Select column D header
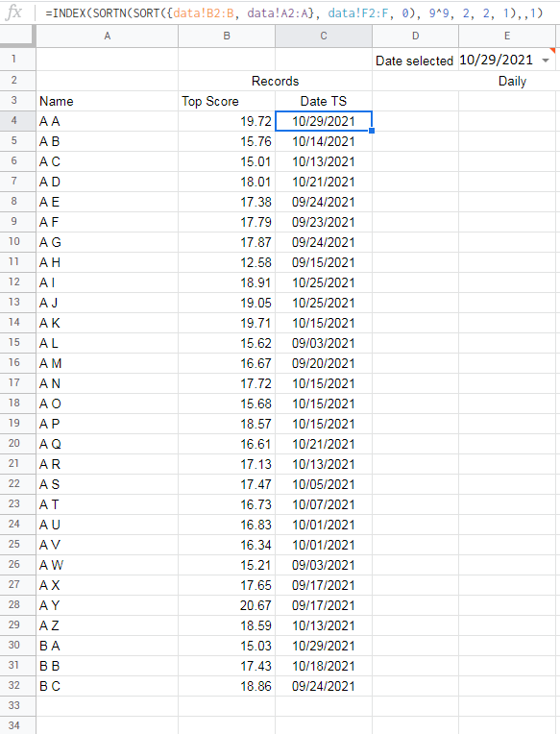The width and height of the screenshot is (560, 734). pyautogui.click(x=416, y=37)
